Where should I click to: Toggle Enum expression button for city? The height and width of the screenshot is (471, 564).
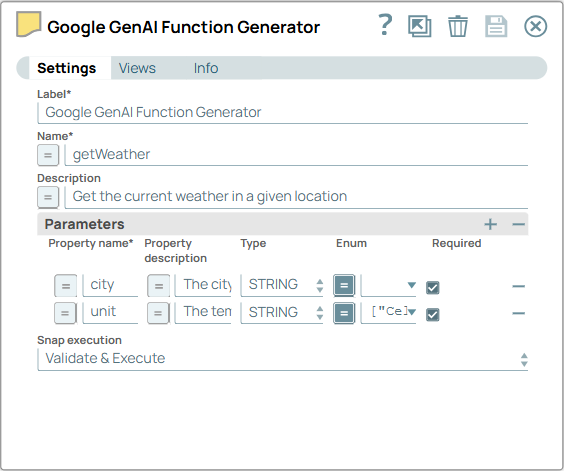click(x=344, y=286)
